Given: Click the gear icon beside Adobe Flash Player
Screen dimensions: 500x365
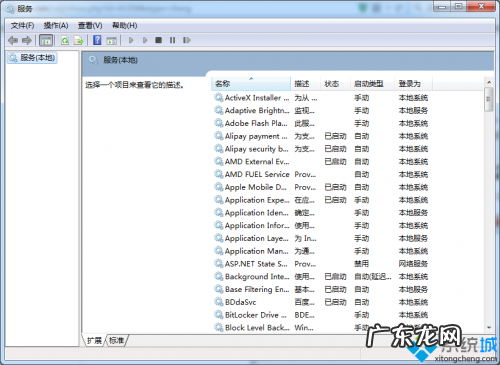Looking at the screenshot, I should pyautogui.click(x=219, y=123).
